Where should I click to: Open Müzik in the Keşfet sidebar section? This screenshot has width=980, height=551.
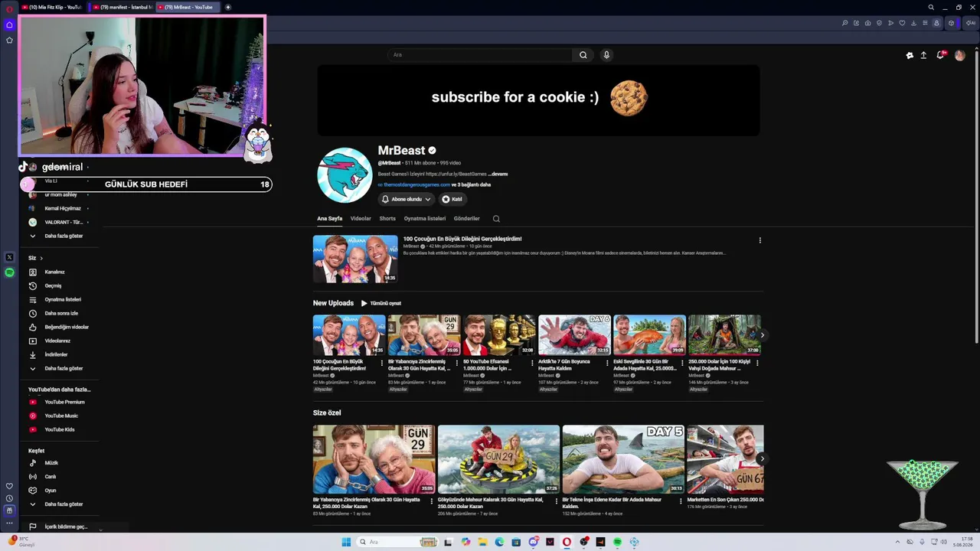coord(51,463)
